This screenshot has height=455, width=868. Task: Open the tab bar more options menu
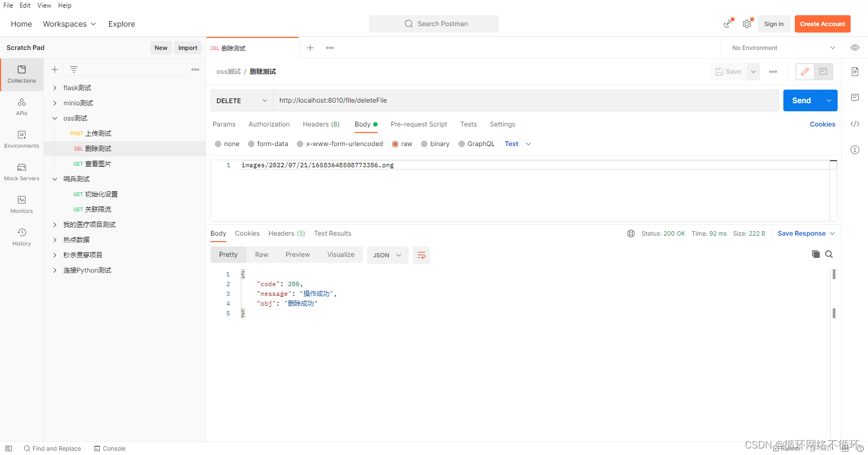click(330, 48)
